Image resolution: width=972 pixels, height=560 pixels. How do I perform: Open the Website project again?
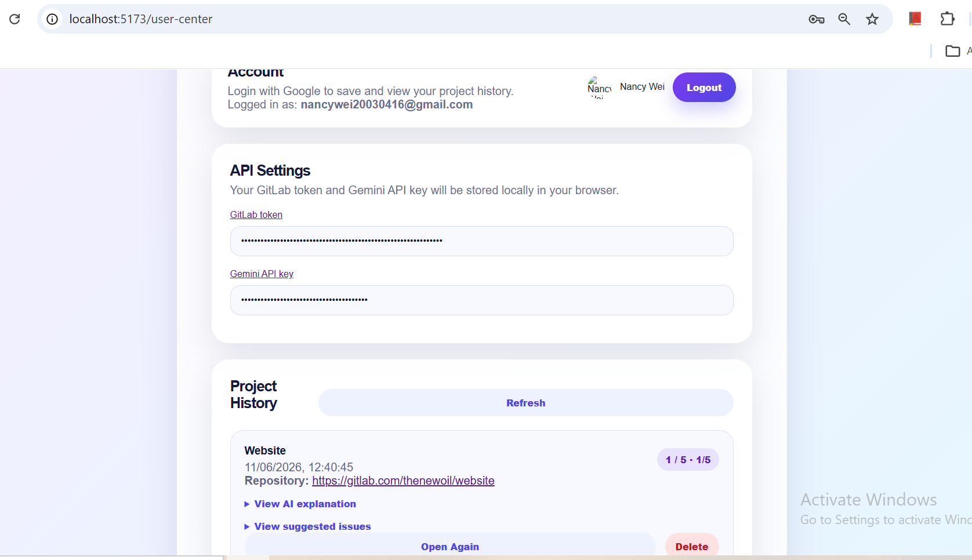pos(450,547)
